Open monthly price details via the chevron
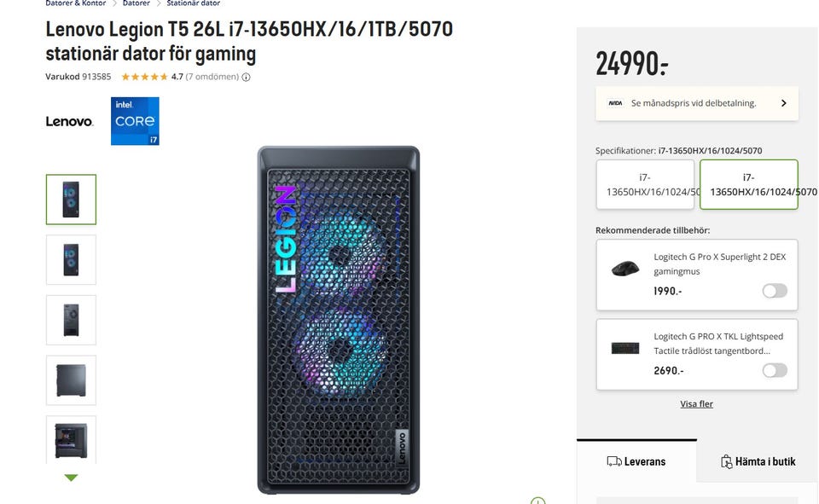Image resolution: width=819 pixels, height=504 pixels. click(x=783, y=103)
